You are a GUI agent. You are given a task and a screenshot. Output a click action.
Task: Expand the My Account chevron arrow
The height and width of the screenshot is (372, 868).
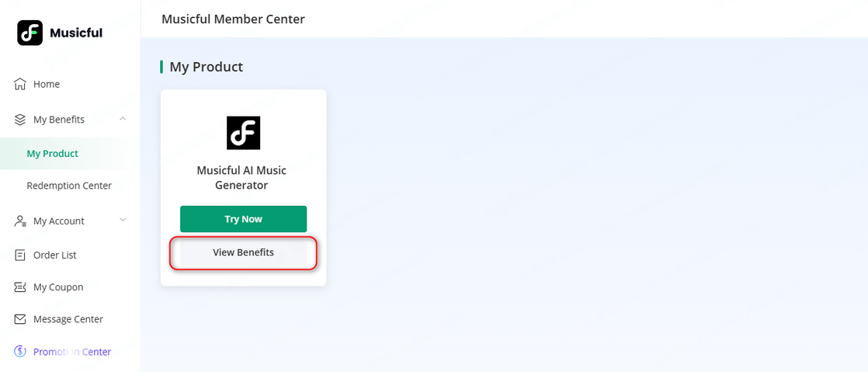tap(123, 221)
